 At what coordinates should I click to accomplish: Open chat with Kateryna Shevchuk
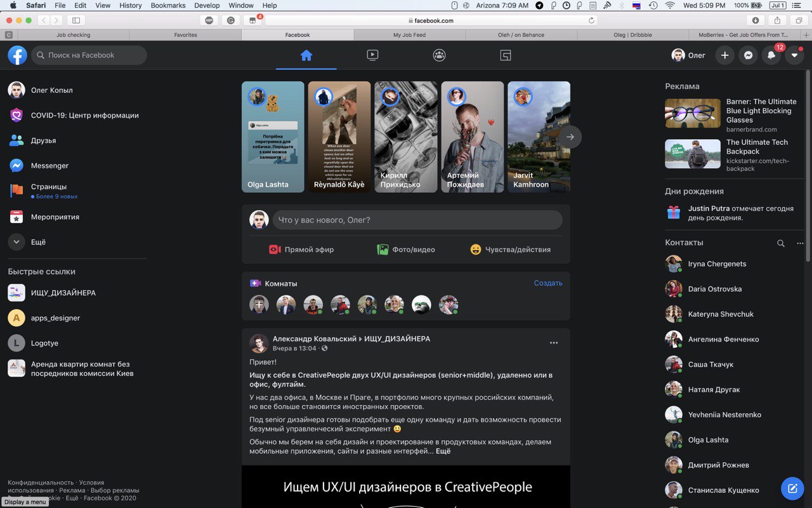pos(734,314)
